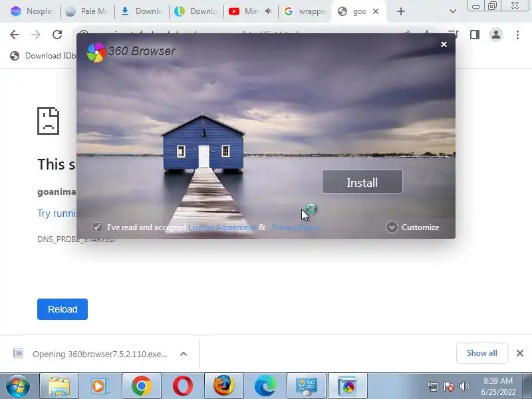Mute audio icon on the YouTube tab
532x399 pixels.
(269, 11)
